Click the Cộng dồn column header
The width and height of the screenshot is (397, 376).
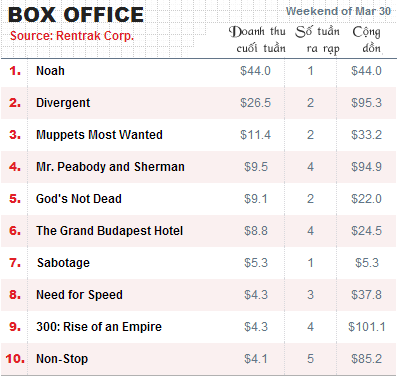(367, 40)
